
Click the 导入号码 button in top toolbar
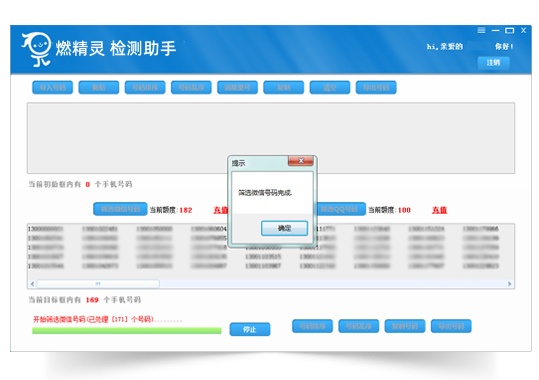pos(53,87)
